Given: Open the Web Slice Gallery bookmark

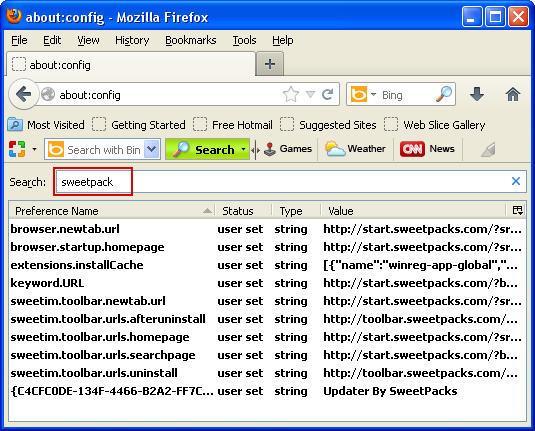Looking at the screenshot, I should pos(435,125).
